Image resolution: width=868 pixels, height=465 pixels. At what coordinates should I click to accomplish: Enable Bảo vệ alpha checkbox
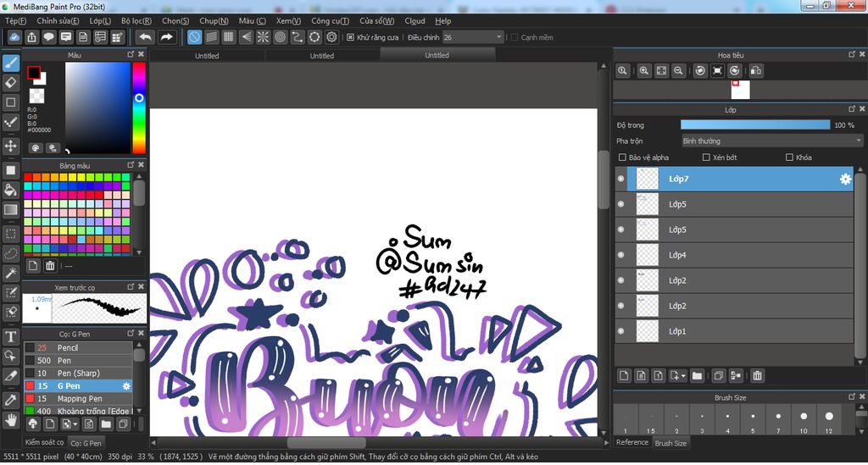pyautogui.click(x=622, y=158)
